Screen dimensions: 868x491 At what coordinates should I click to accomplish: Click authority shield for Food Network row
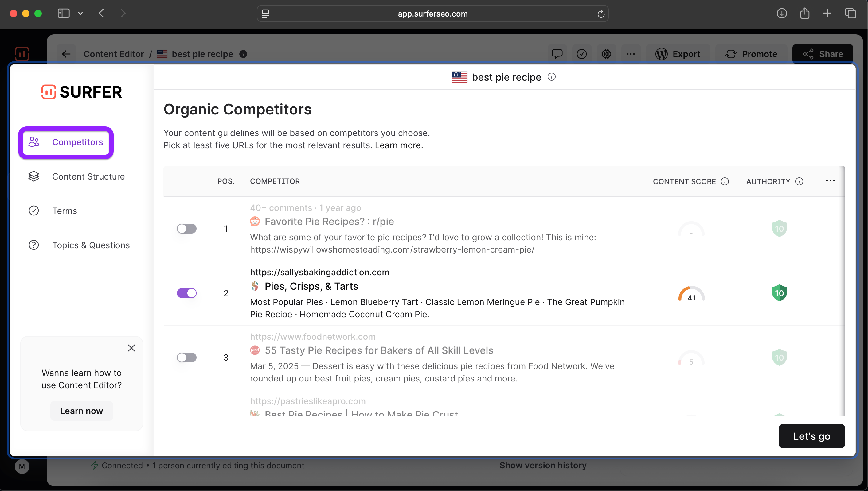click(779, 358)
